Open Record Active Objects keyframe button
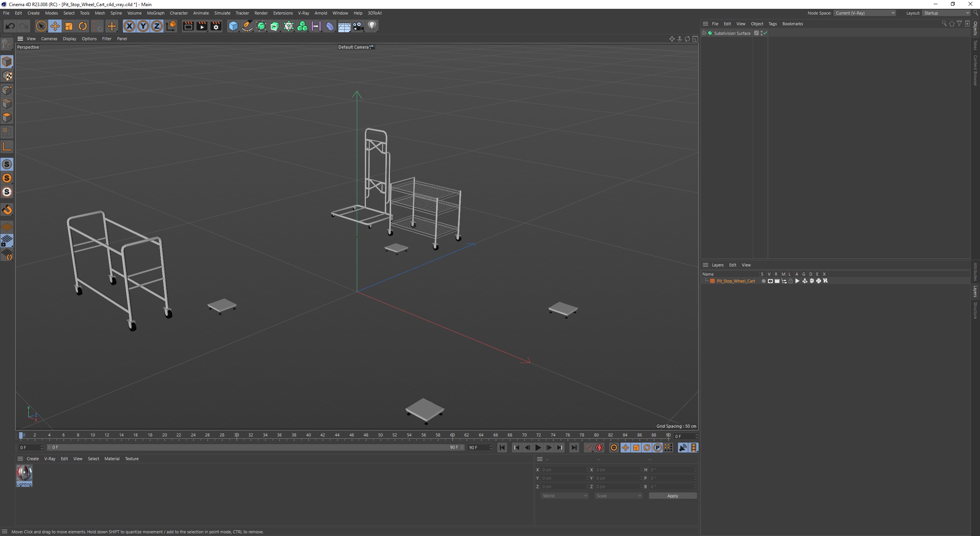The height and width of the screenshot is (536, 980). [589, 448]
